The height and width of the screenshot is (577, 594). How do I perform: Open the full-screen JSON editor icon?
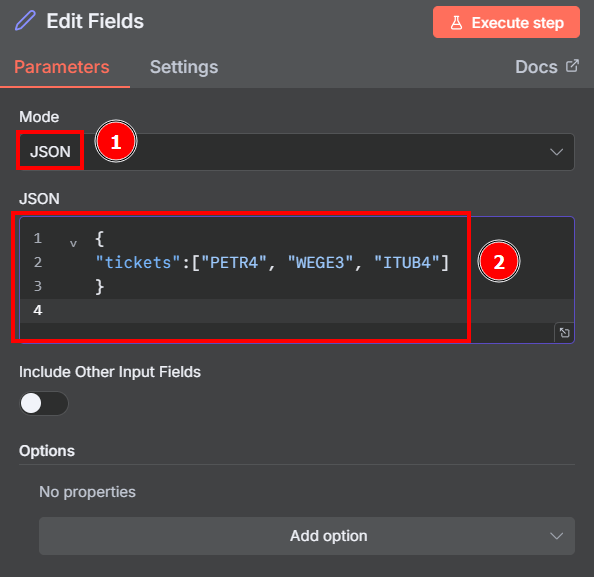point(564,333)
